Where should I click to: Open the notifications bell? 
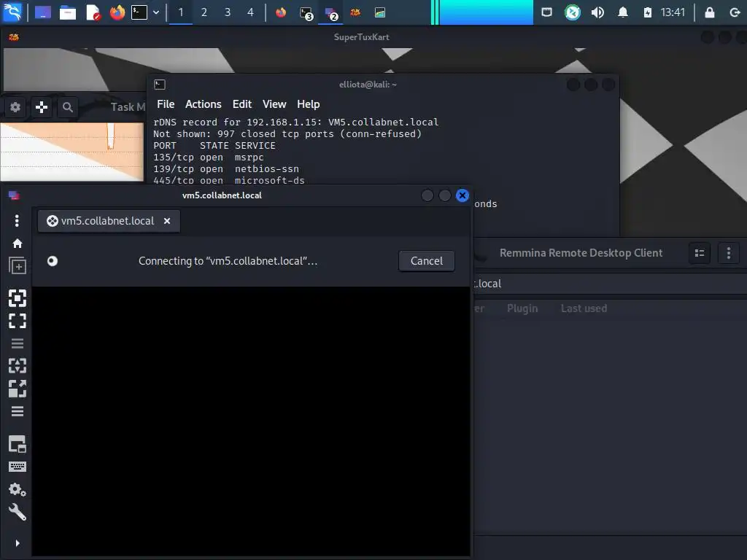[622, 12]
